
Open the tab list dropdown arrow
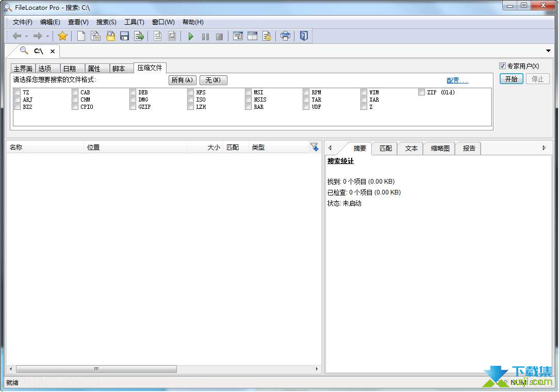pos(548,51)
